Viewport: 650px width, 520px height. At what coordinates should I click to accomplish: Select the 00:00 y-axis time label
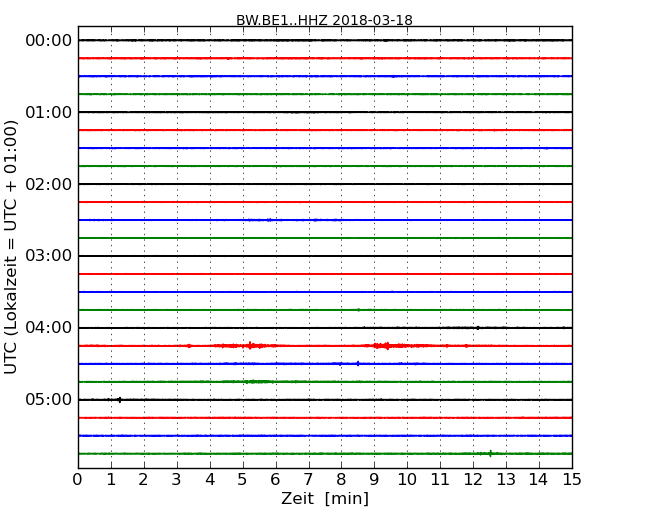coord(49,41)
